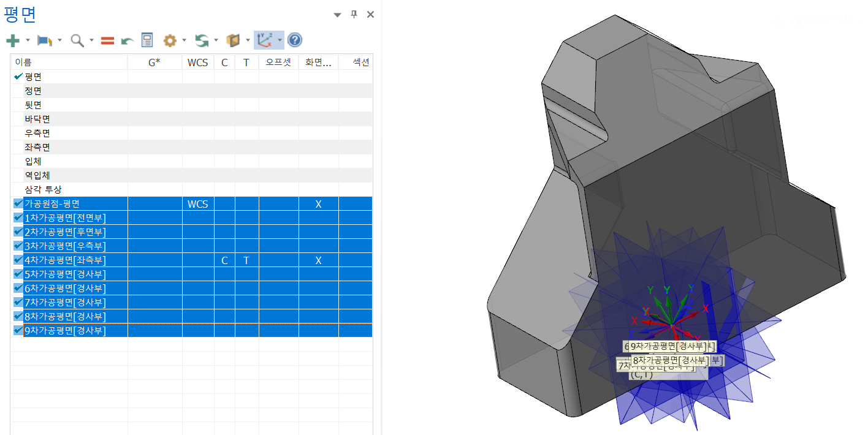Viewport: 868px width, 435px height.
Task: Expand the gear options dropdown arrow
Action: (x=184, y=40)
